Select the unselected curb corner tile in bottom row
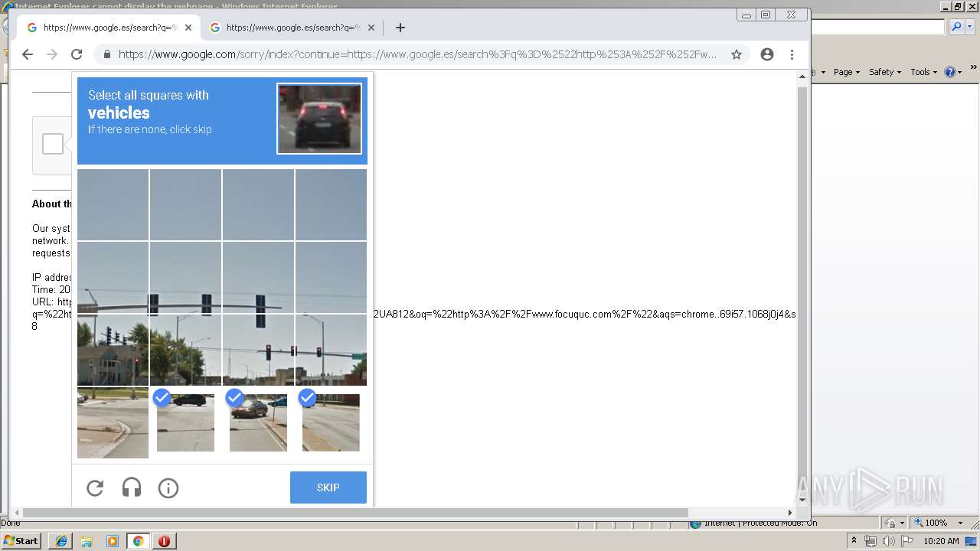This screenshot has height=551, width=980. point(113,422)
